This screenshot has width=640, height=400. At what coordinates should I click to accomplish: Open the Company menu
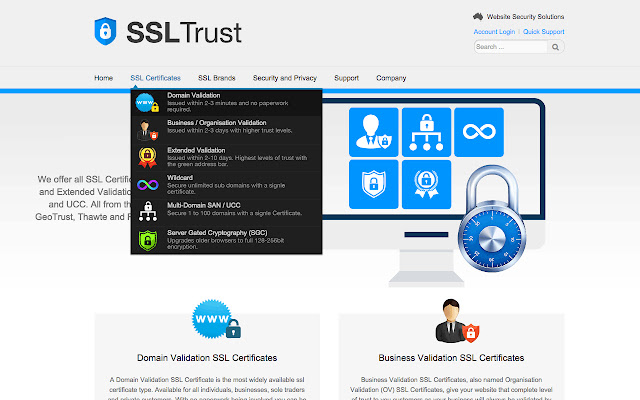point(391,78)
